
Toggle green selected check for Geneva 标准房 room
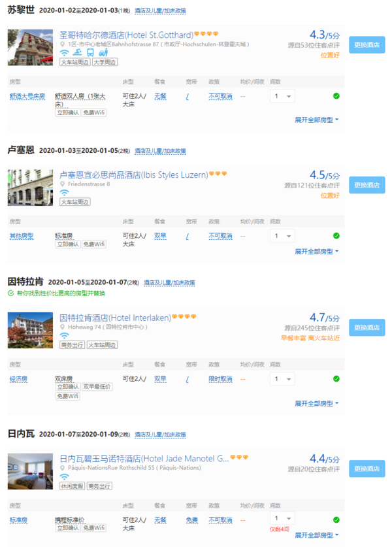pyautogui.click(x=336, y=520)
